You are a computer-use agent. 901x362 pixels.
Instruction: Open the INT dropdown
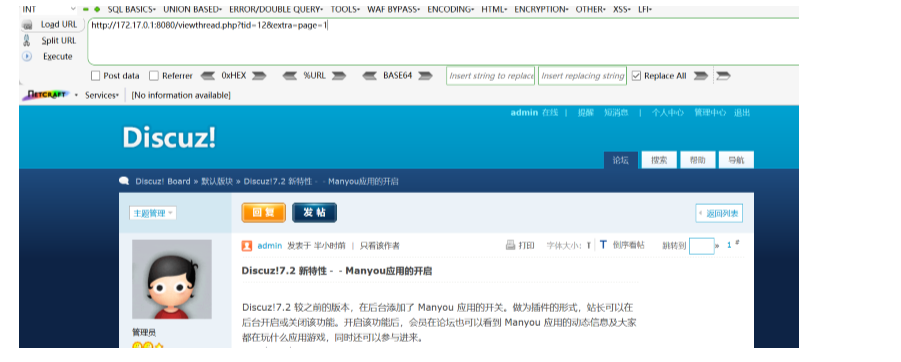coord(48,9)
